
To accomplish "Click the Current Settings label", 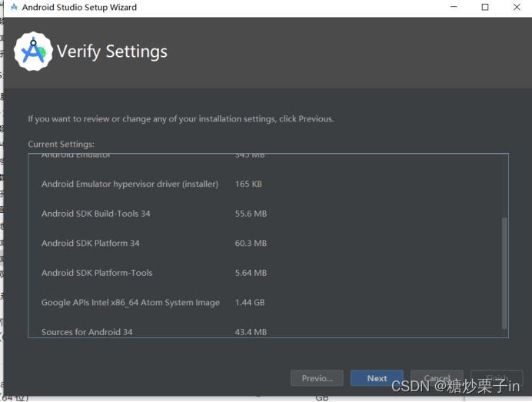I will (61, 145).
